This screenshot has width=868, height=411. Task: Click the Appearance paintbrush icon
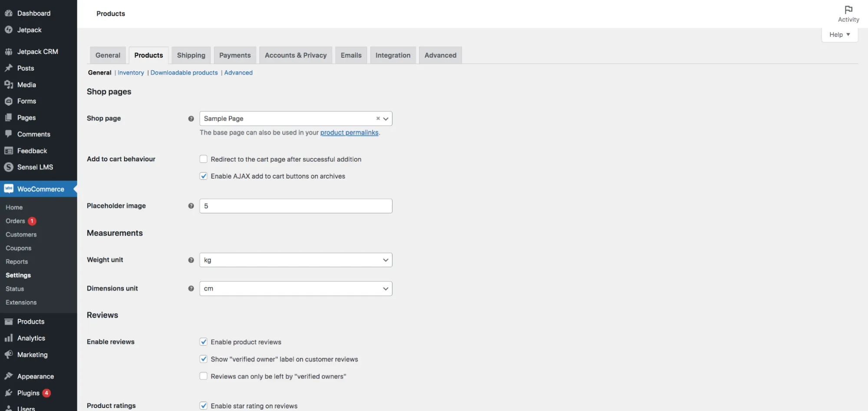coord(9,376)
